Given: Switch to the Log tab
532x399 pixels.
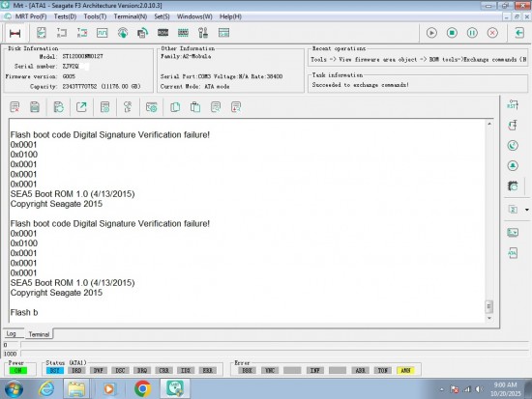Looking at the screenshot, I should 12,333.
